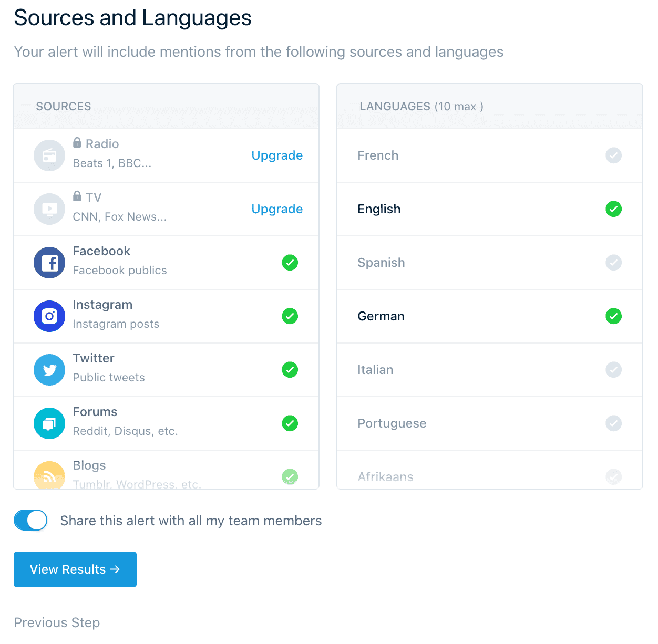The height and width of the screenshot is (644, 658).
Task: Click the Blogs RSS icon
Action: tap(49, 476)
